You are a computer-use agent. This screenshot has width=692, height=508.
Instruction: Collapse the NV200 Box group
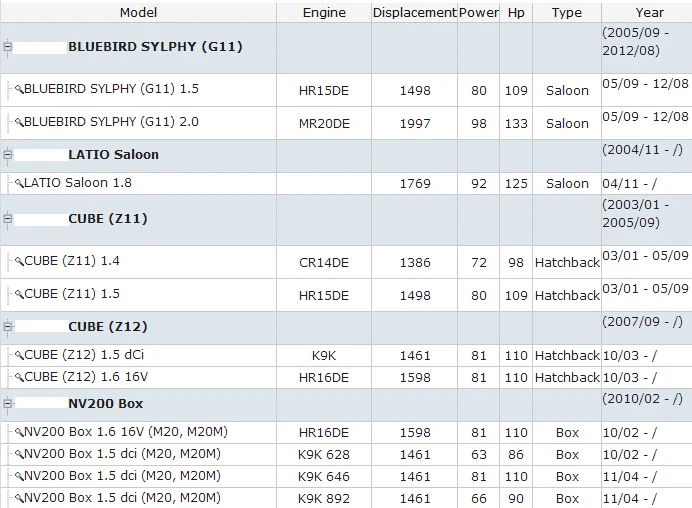click(8, 403)
